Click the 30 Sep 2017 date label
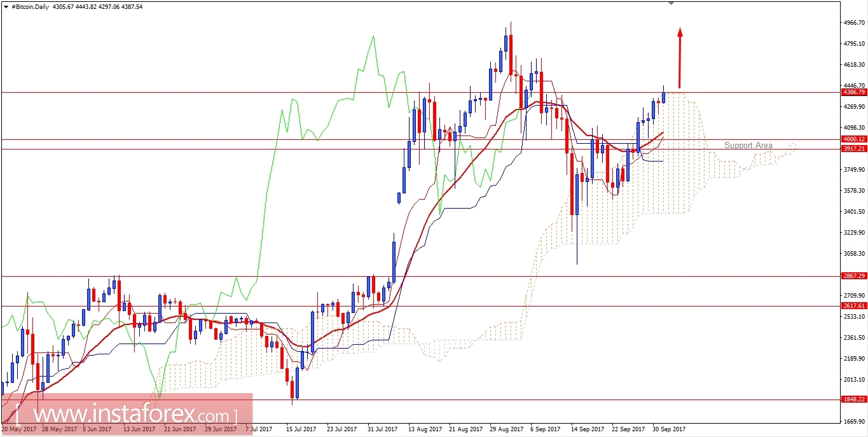The height and width of the screenshot is (437, 868). pyautogui.click(x=669, y=429)
